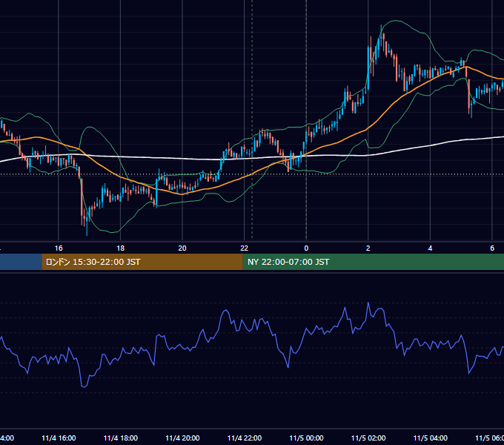Click the 11/5 02:00 date label

[368, 438]
